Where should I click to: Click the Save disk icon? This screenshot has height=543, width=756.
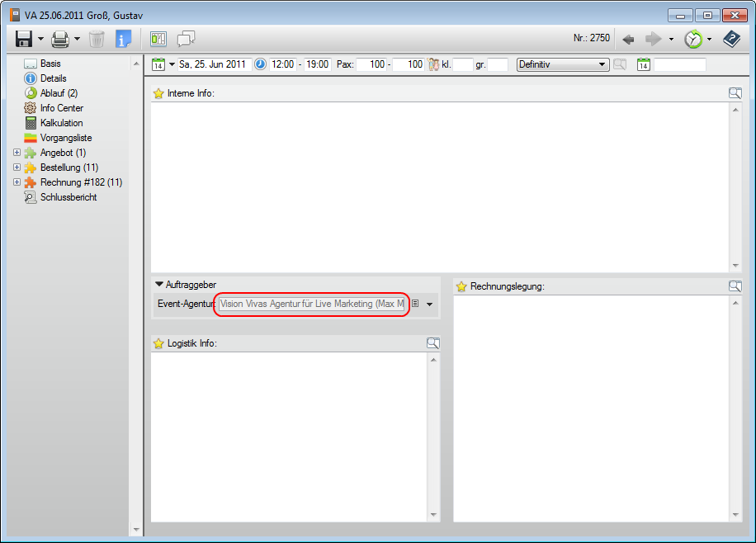coord(23,39)
